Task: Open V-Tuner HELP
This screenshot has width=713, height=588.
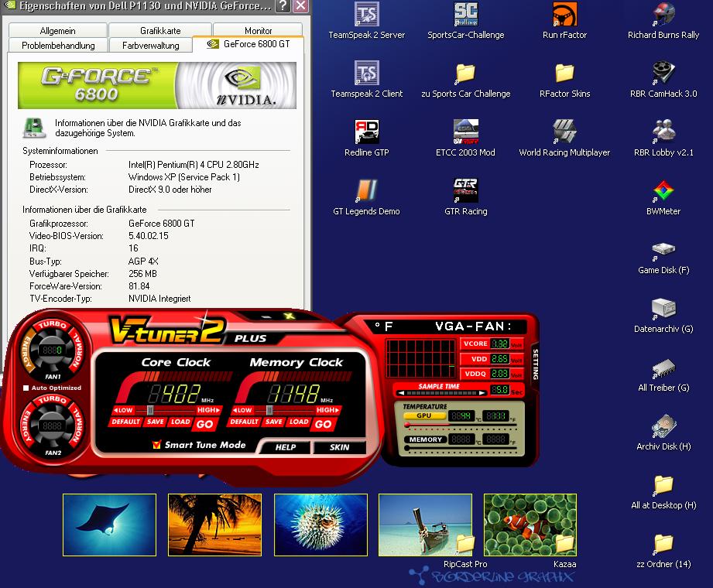Action: coord(285,447)
